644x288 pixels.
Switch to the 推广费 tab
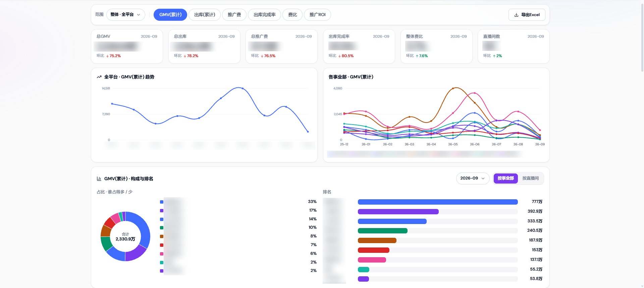[x=234, y=15]
